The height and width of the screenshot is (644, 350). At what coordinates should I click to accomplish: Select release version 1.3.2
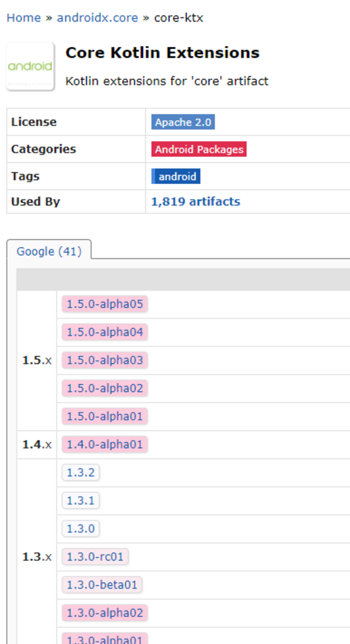click(x=81, y=472)
